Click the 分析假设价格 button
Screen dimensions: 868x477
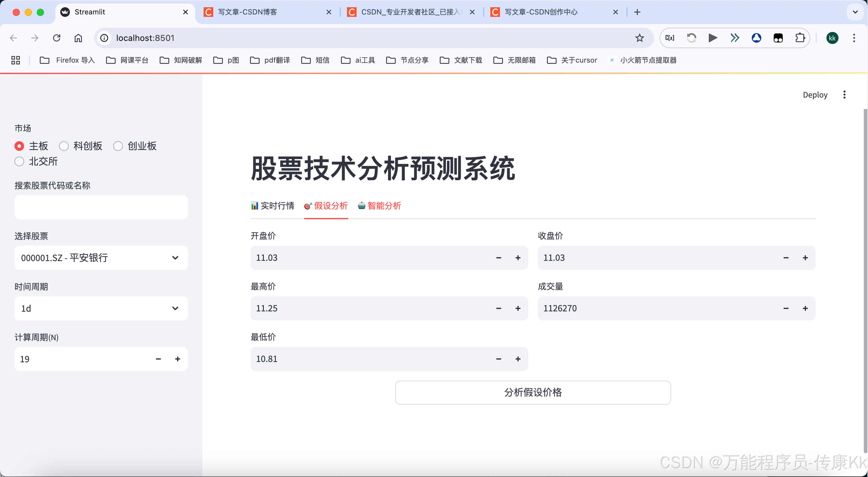pos(533,392)
